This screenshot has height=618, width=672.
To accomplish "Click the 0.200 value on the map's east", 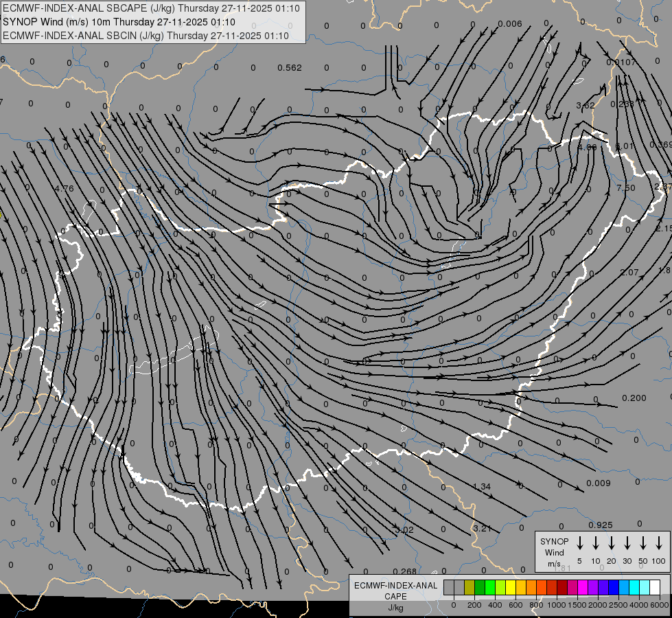I will pos(634,398).
